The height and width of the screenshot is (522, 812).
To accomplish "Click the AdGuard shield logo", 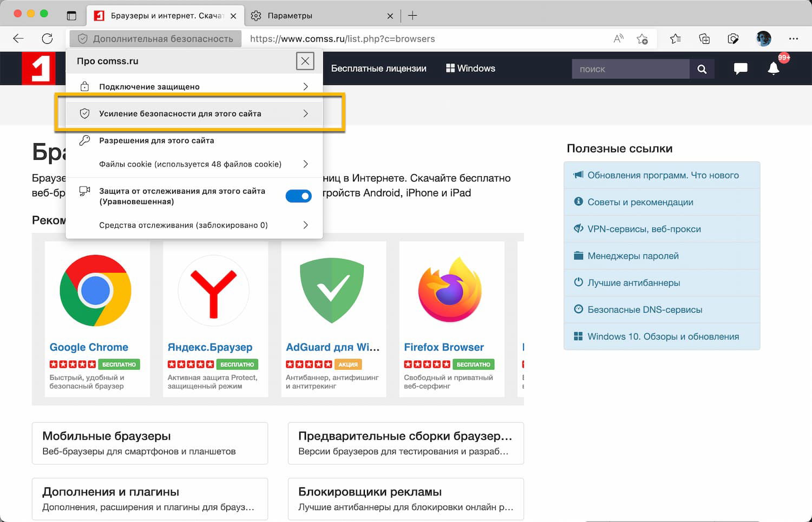I will point(332,290).
